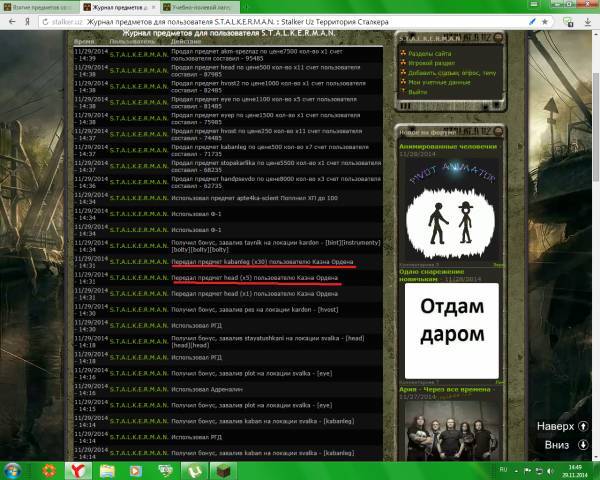Click the blue pencil icon in the address bar

click(532, 22)
